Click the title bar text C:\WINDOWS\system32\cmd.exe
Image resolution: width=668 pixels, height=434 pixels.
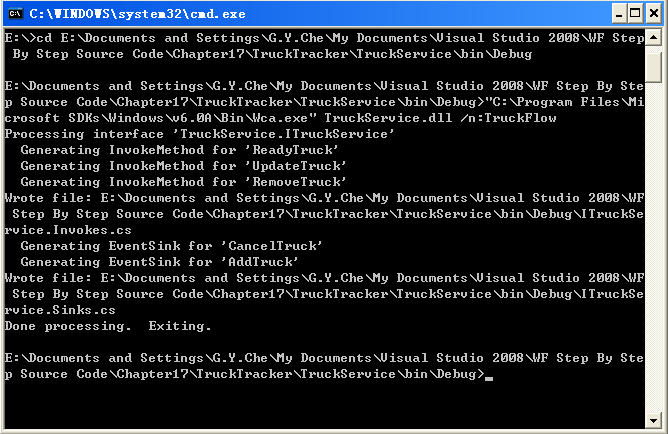click(137, 14)
